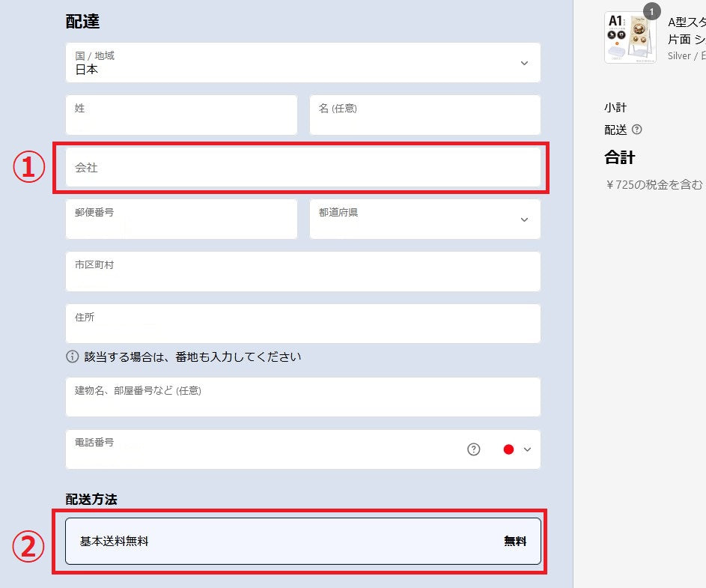The image size is (706, 588).
Task: Click into the 名 (任意) field
Action: click(424, 115)
